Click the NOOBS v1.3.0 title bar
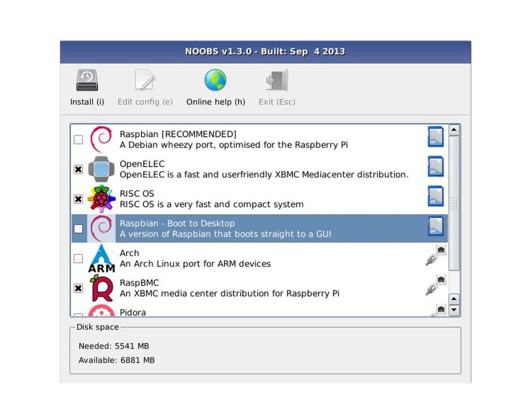The image size is (532, 417). coord(265,52)
